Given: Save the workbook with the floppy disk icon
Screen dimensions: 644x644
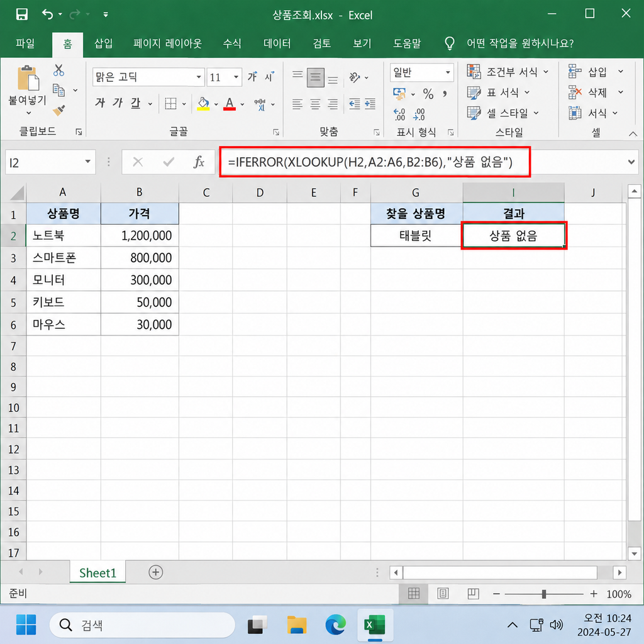Looking at the screenshot, I should pyautogui.click(x=22, y=14).
